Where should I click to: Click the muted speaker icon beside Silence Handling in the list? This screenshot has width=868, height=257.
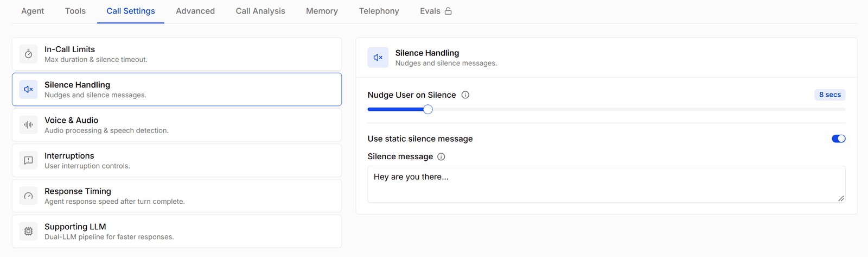[29, 89]
